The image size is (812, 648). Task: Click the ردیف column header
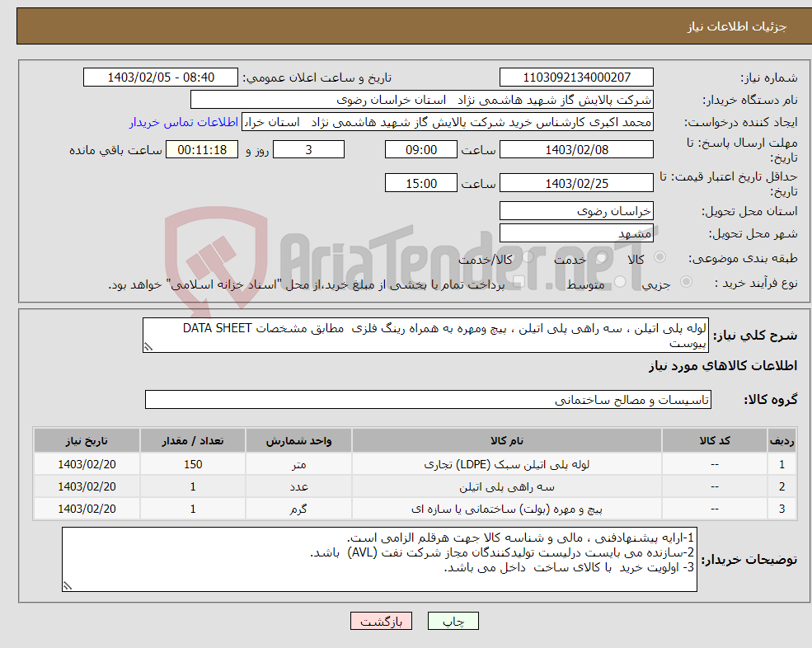click(x=781, y=440)
